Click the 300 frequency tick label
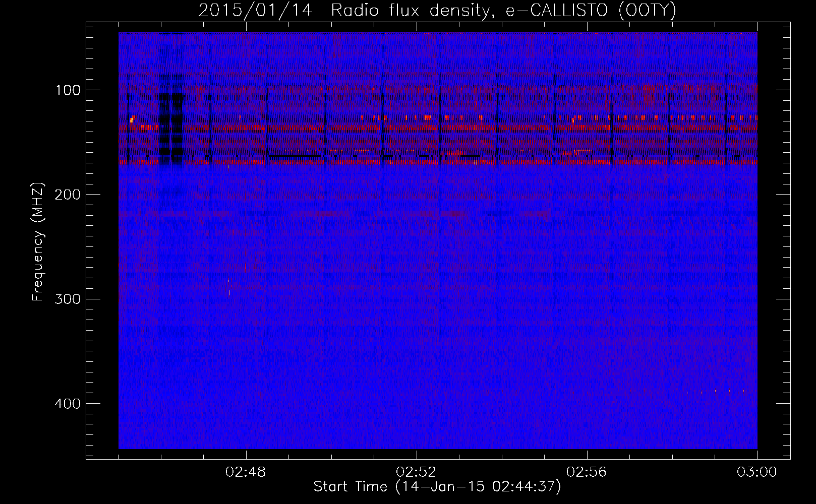Viewport: 816px width, 504px height. click(x=68, y=299)
